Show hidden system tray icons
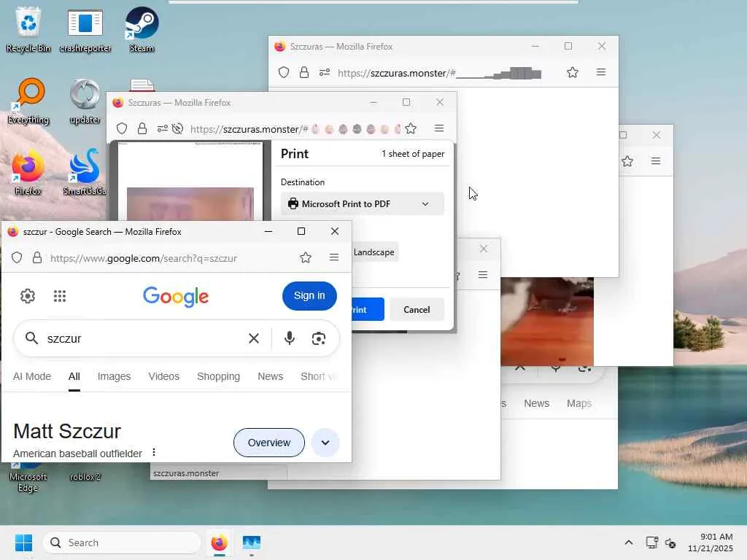This screenshot has width=747, height=560. 628,542
